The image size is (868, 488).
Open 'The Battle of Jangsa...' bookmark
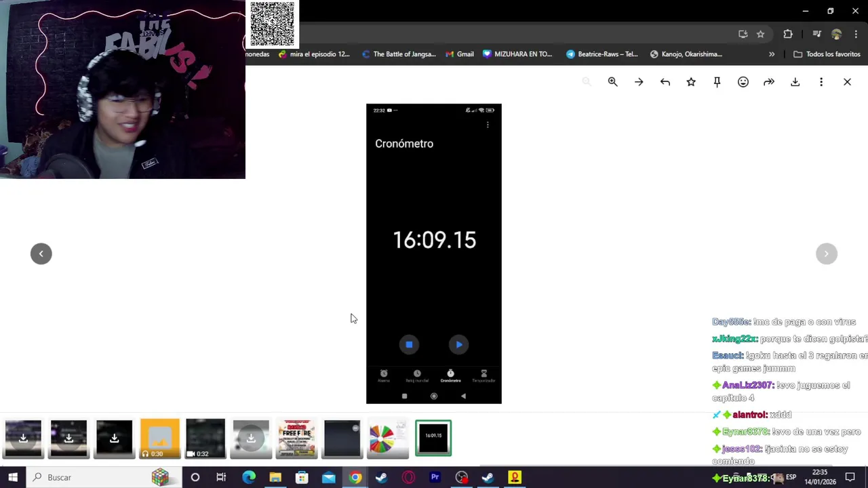[399, 54]
